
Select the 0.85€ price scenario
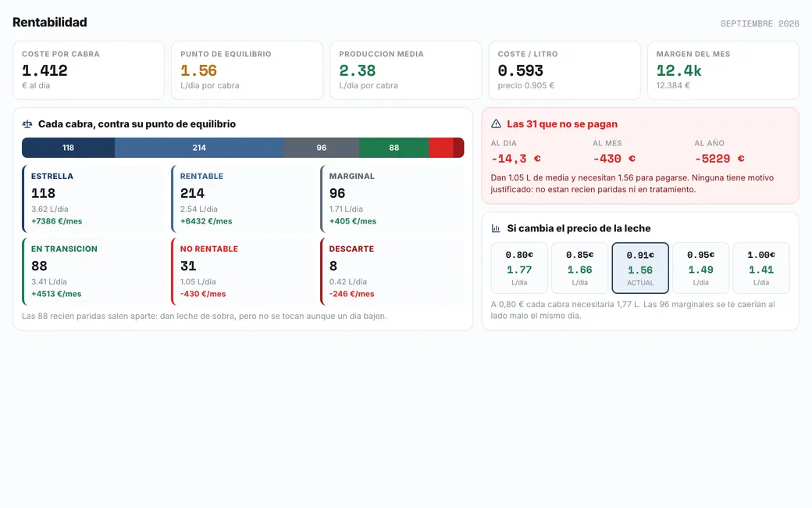(579, 268)
